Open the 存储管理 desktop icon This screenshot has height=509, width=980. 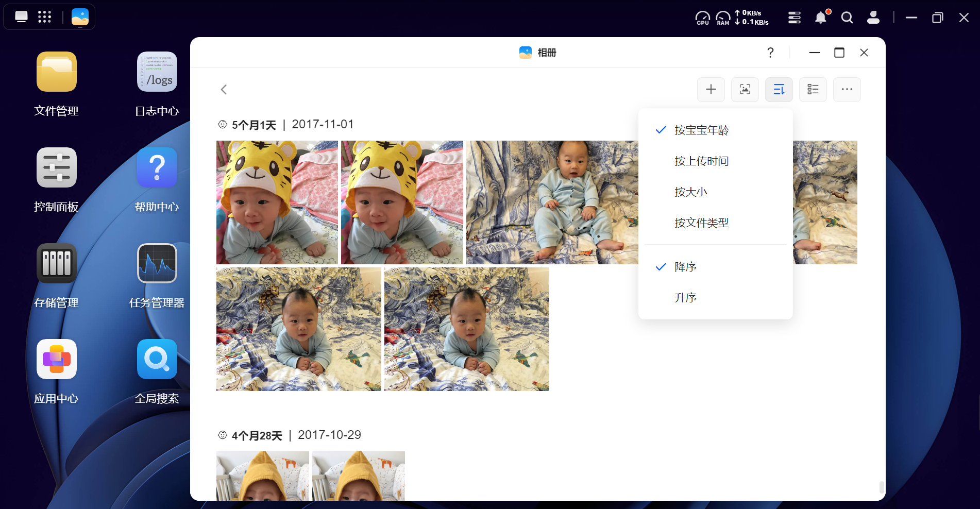(x=57, y=263)
